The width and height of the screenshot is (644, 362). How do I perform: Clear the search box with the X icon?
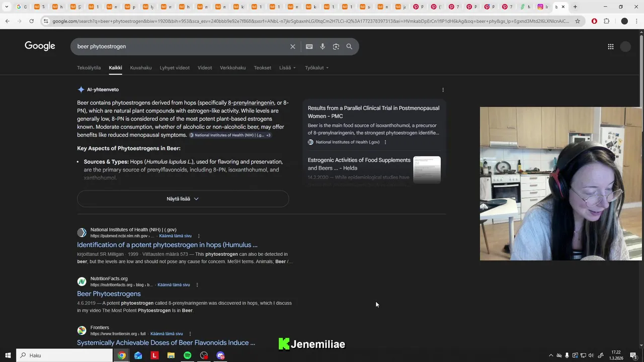tap(293, 46)
